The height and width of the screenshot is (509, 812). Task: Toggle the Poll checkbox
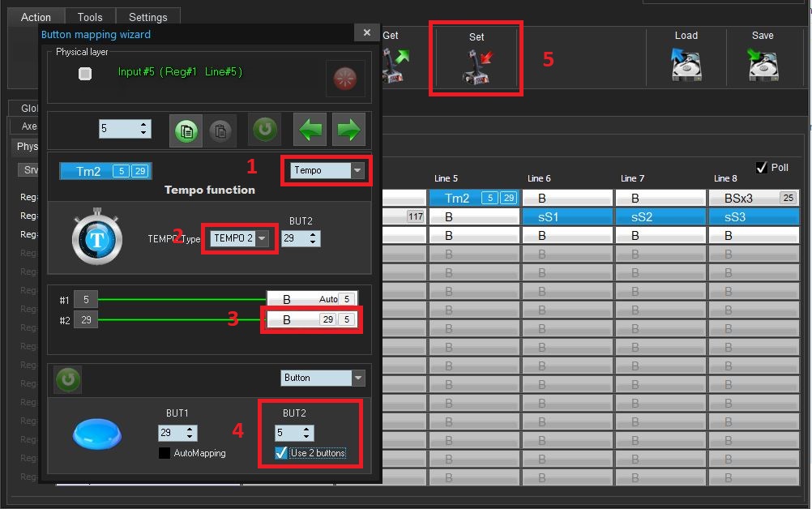click(761, 168)
